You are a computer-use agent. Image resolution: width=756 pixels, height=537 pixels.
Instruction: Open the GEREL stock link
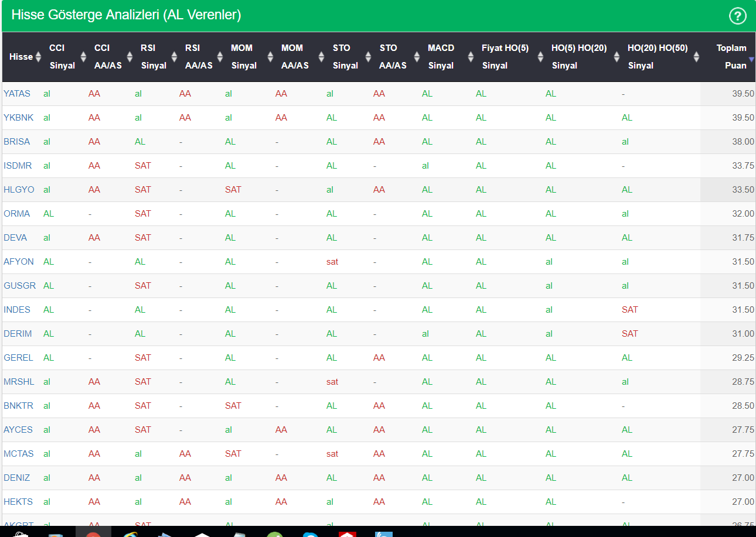(x=19, y=358)
